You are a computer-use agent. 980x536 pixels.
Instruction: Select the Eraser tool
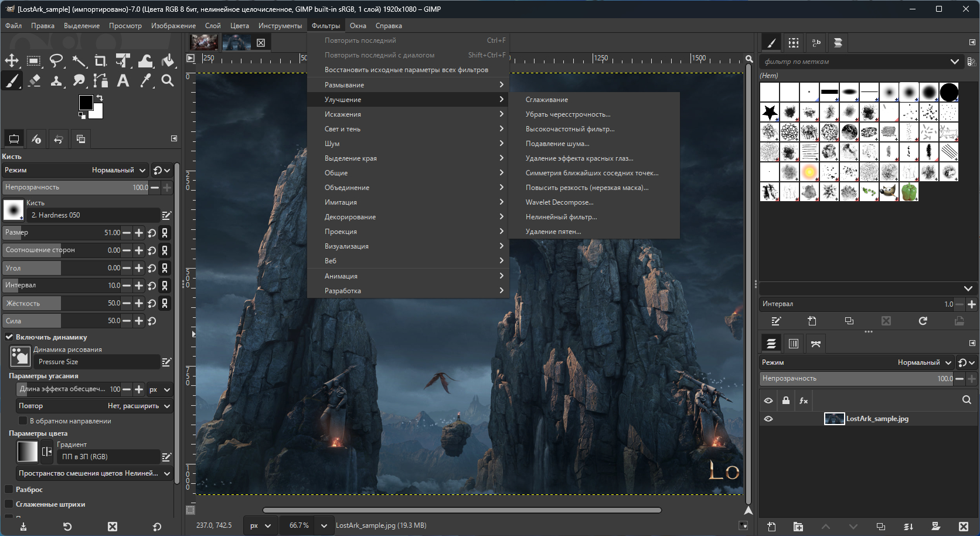click(34, 80)
